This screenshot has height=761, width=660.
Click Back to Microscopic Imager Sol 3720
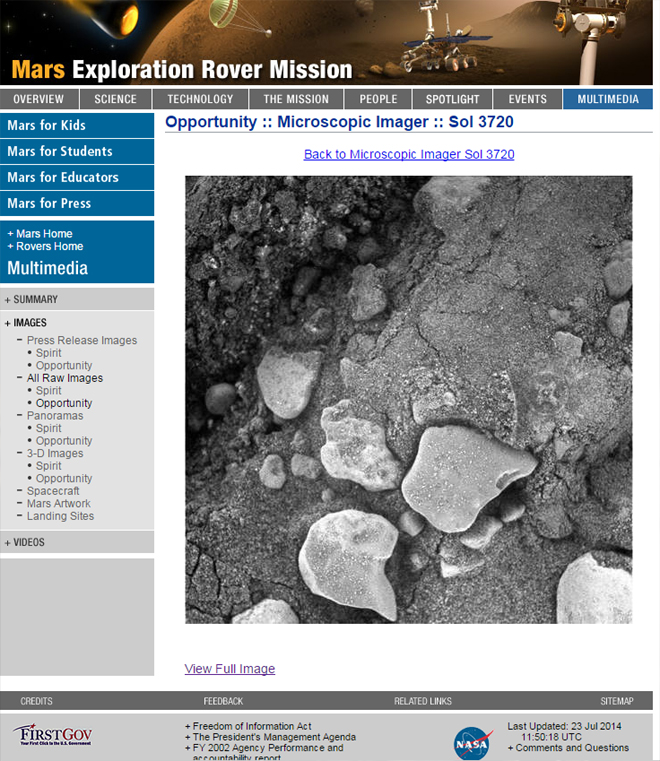409,154
